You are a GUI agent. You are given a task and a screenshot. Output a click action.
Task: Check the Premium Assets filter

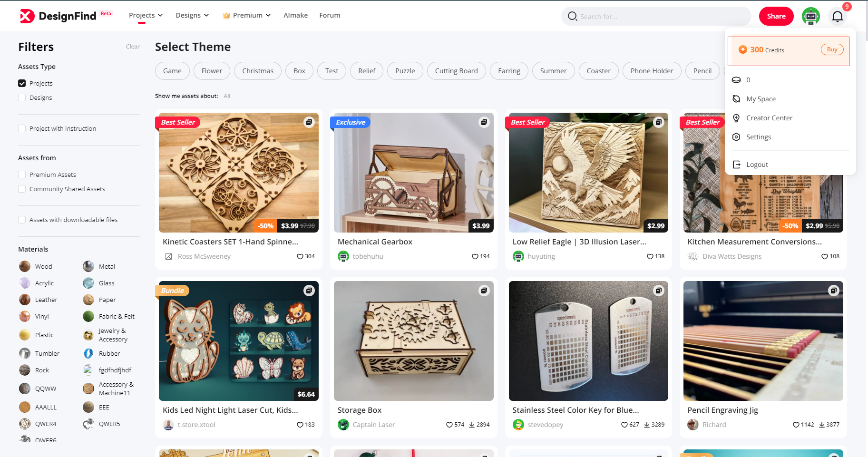point(22,175)
